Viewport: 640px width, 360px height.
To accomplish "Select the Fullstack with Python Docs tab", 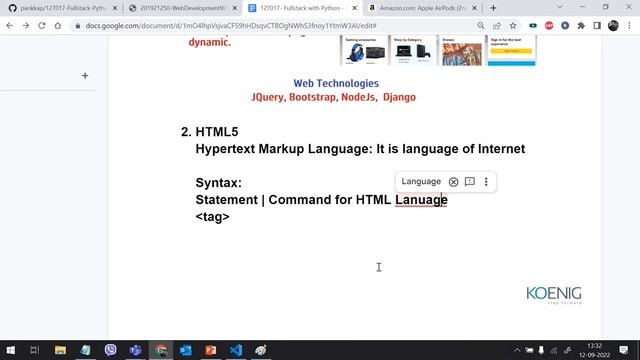I will pos(302,8).
